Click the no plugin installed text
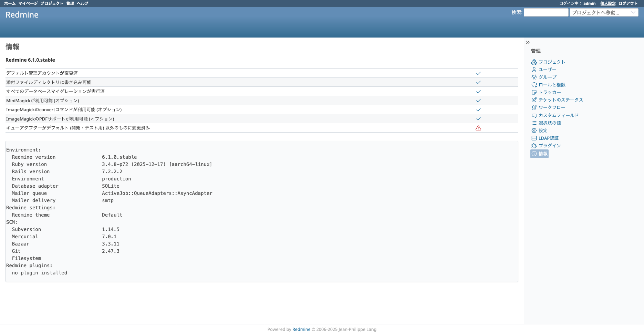This screenshot has width=644, height=334. tap(40, 273)
